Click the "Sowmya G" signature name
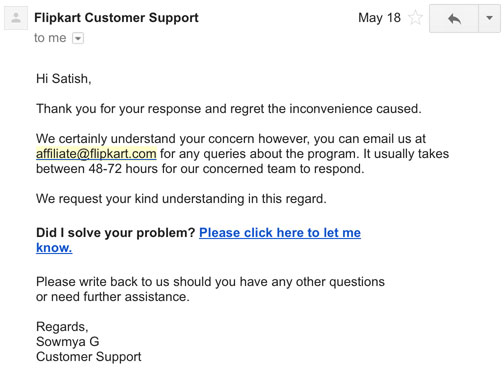Image resolution: width=504 pixels, height=375 pixels. tap(68, 342)
